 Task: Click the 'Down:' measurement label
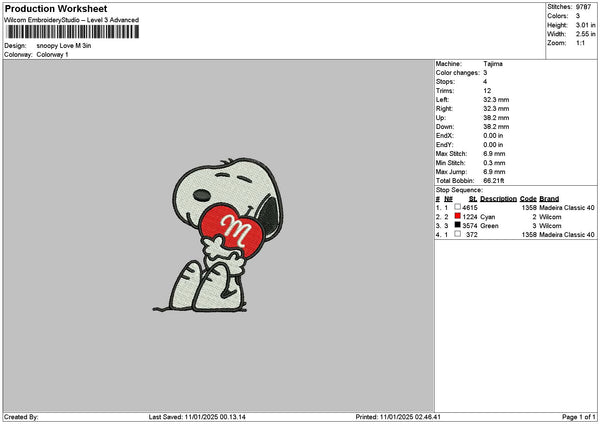coord(445,127)
